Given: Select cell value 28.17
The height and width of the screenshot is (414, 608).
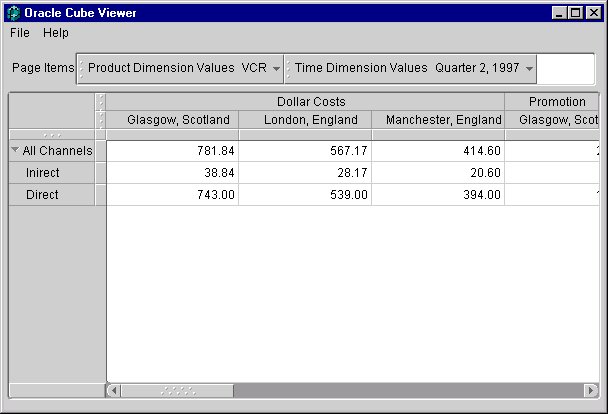Looking at the screenshot, I should 305,173.
